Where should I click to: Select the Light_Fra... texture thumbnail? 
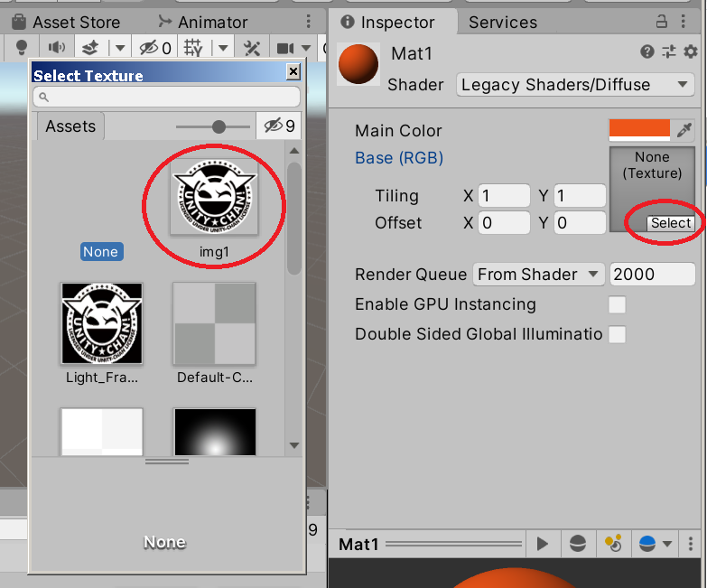102,323
